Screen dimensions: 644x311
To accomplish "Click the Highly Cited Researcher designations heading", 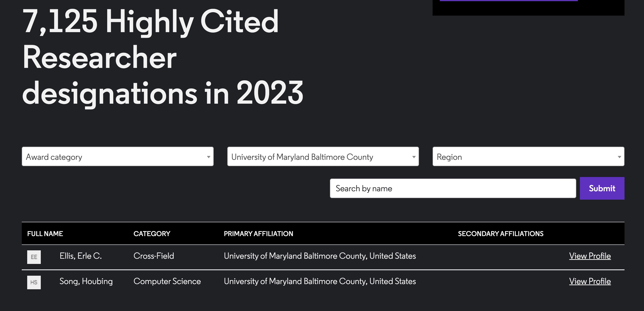I will (162, 57).
